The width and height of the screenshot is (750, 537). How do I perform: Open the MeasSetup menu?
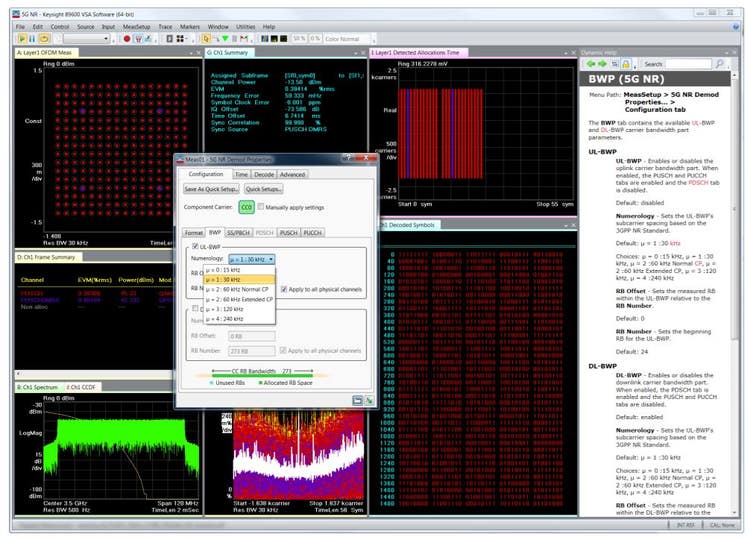click(135, 26)
